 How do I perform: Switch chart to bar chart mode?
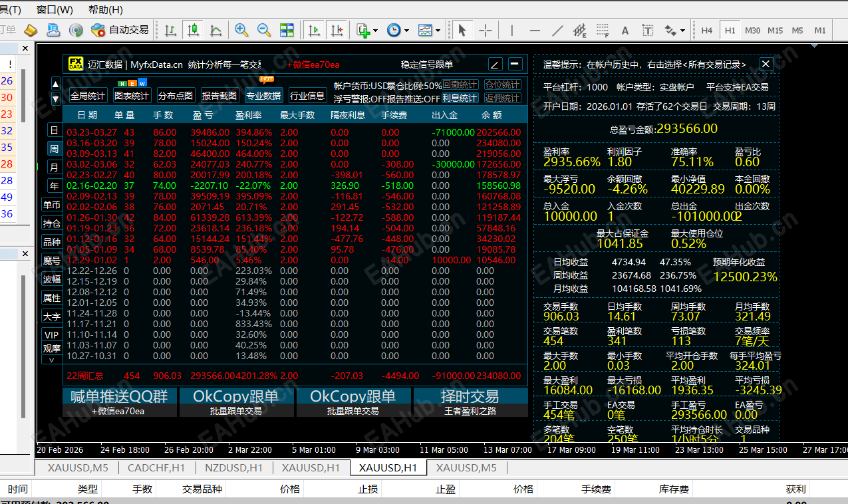[x=171, y=30]
